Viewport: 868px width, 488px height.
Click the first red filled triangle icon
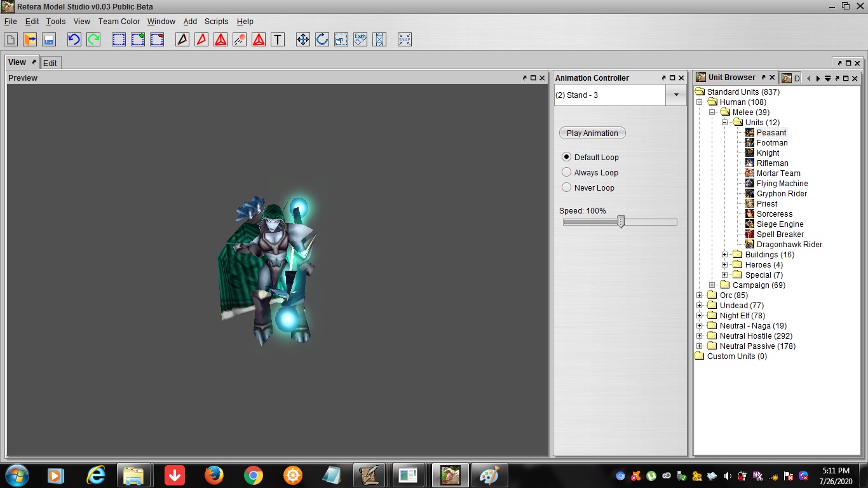[x=220, y=39]
